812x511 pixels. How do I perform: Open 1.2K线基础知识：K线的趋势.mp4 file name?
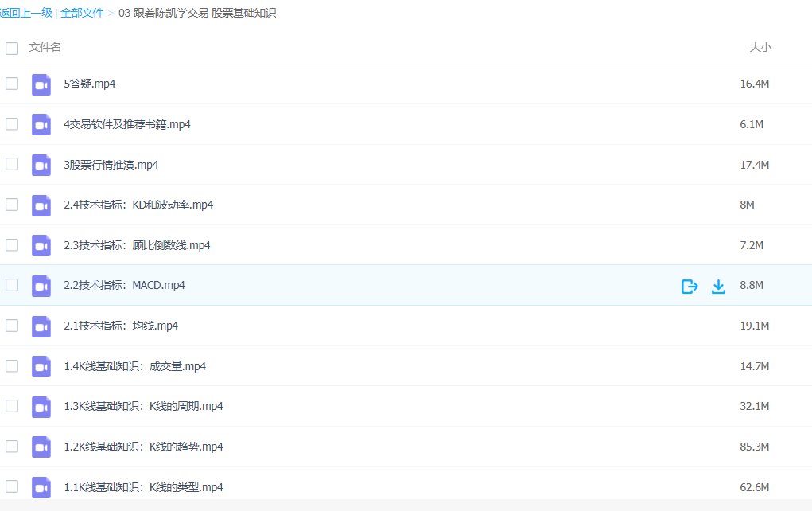pos(143,447)
